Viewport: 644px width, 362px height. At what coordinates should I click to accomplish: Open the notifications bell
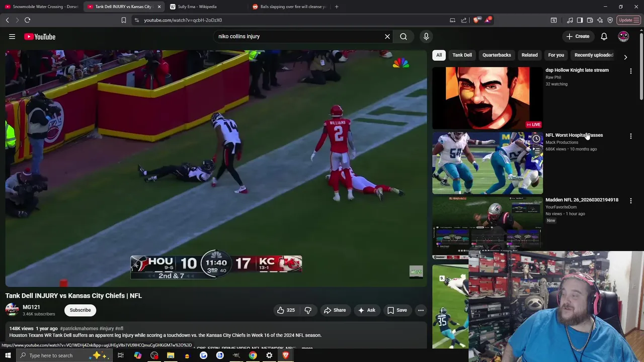[x=604, y=36]
